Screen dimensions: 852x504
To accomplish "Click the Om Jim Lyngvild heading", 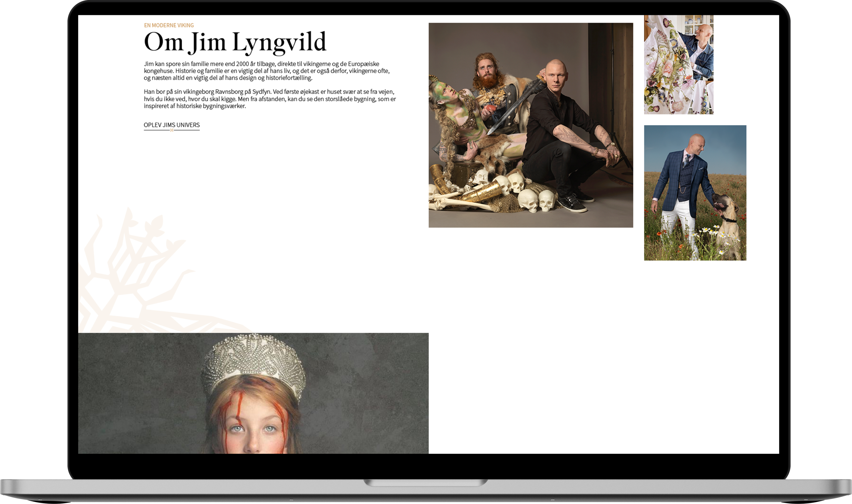I will coord(235,42).
